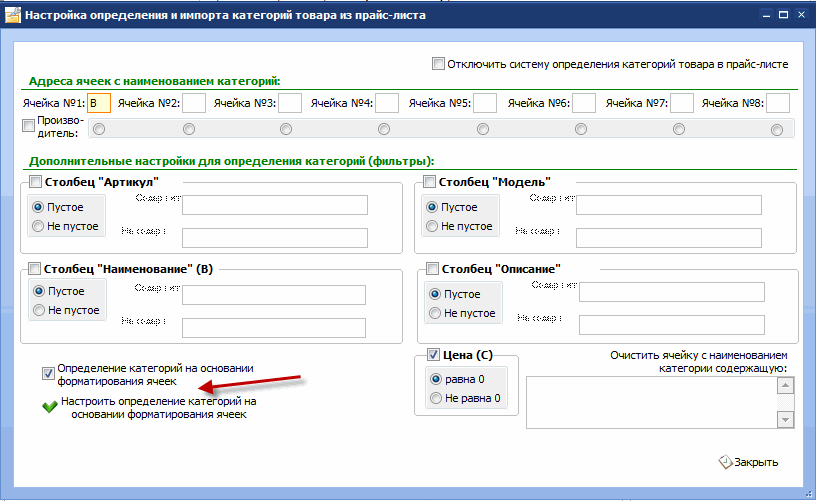The height and width of the screenshot is (501, 816).
Task: Focus the lower text field in Модель group
Action: [x=669, y=238]
